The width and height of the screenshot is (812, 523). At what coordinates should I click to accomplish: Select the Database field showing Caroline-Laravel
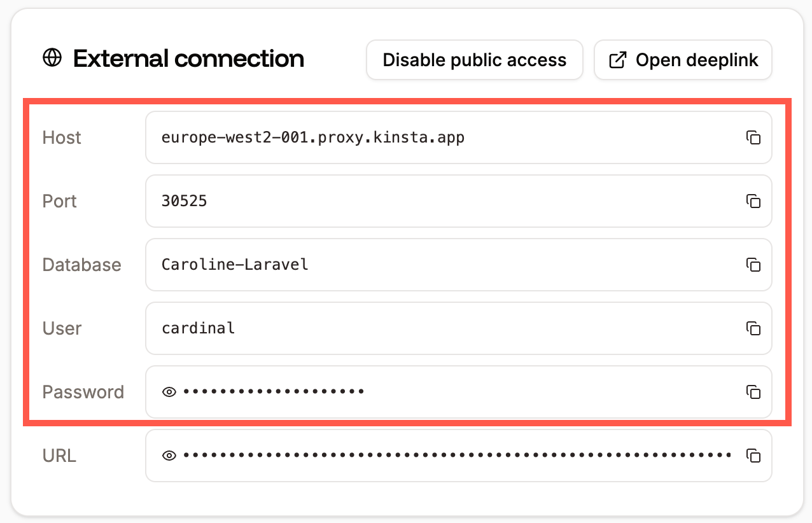445,265
